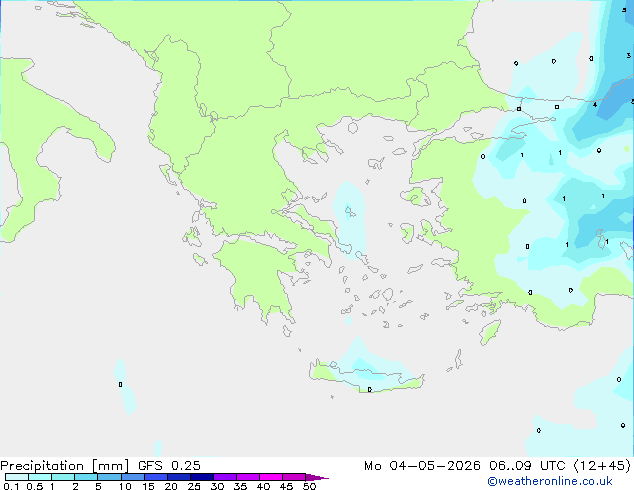The image size is (634, 490).
Task: Select the 'Precipitation [mm]' title text
Action: pos(64,466)
